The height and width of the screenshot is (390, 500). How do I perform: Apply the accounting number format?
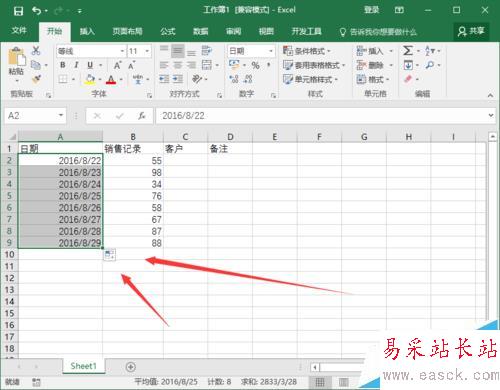(x=234, y=65)
